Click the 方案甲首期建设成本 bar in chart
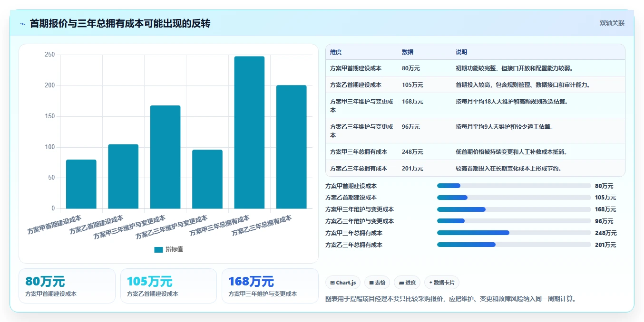Screen dimensions: 644x322 point(81,184)
